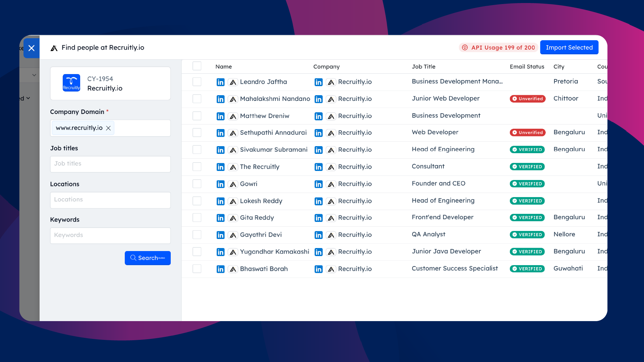The height and width of the screenshot is (362, 644).
Task: Click the VERIFIED badge for Sivakumar Subramani
Action: pos(527,150)
